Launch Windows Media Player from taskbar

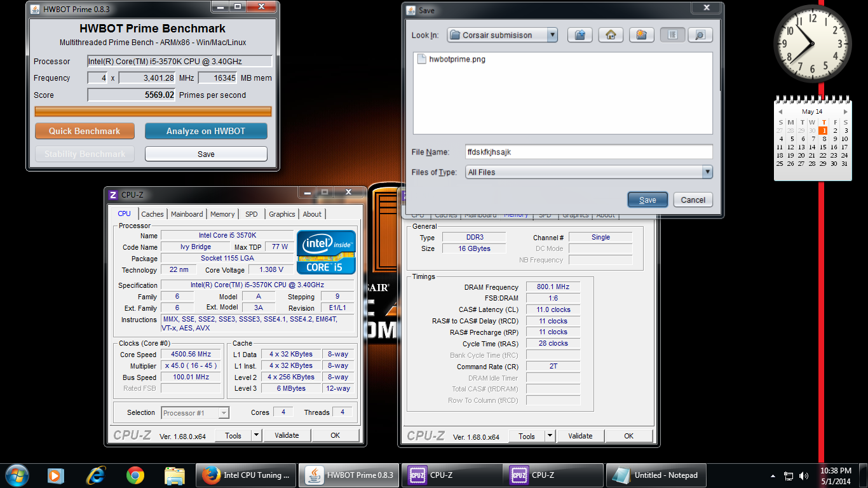pyautogui.click(x=56, y=475)
